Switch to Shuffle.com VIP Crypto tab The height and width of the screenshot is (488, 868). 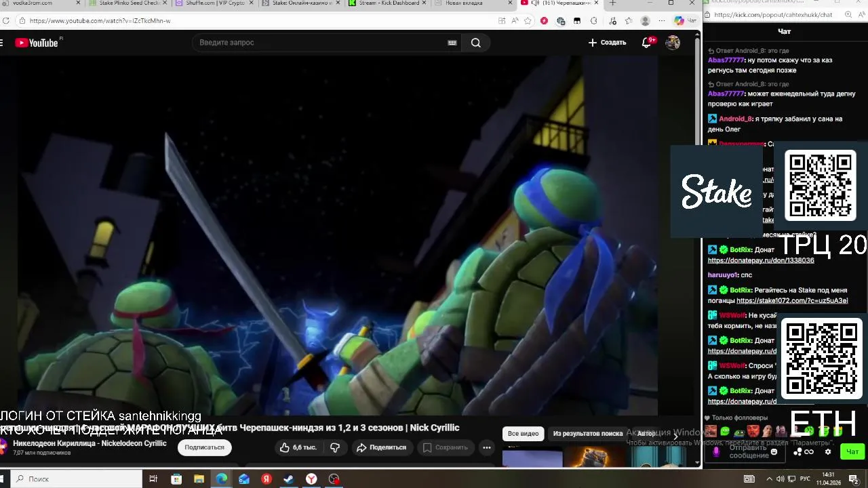(x=214, y=3)
